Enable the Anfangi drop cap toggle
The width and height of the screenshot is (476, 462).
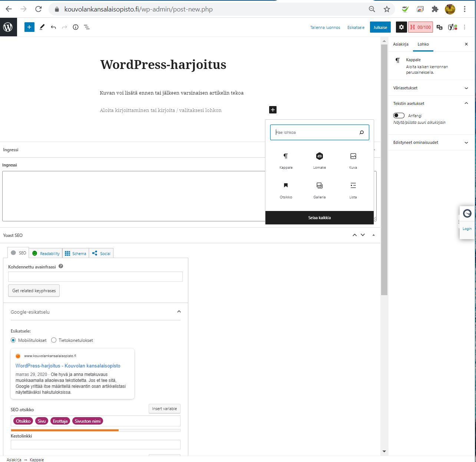pos(399,116)
